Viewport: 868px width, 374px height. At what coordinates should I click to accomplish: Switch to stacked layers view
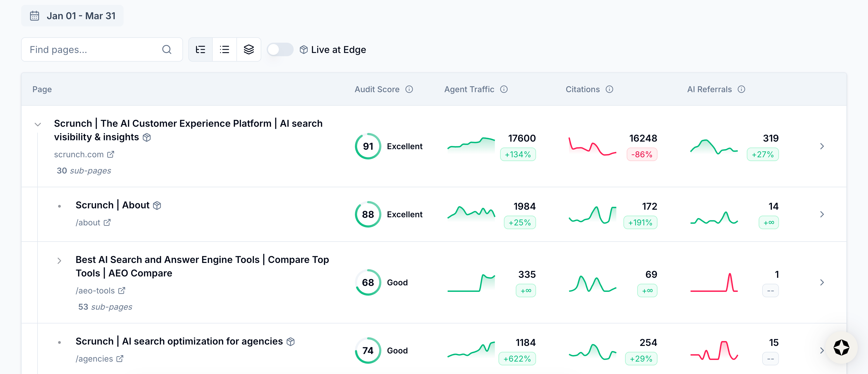coord(249,49)
